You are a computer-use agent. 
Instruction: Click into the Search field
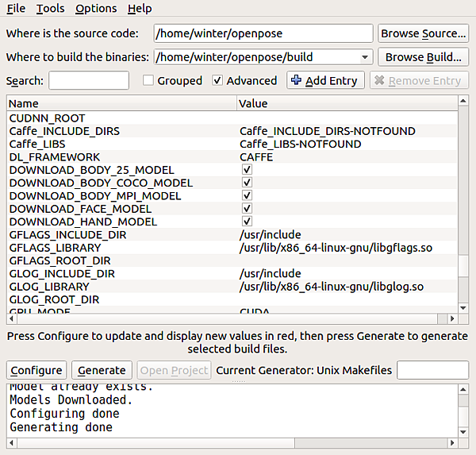[89, 80]
